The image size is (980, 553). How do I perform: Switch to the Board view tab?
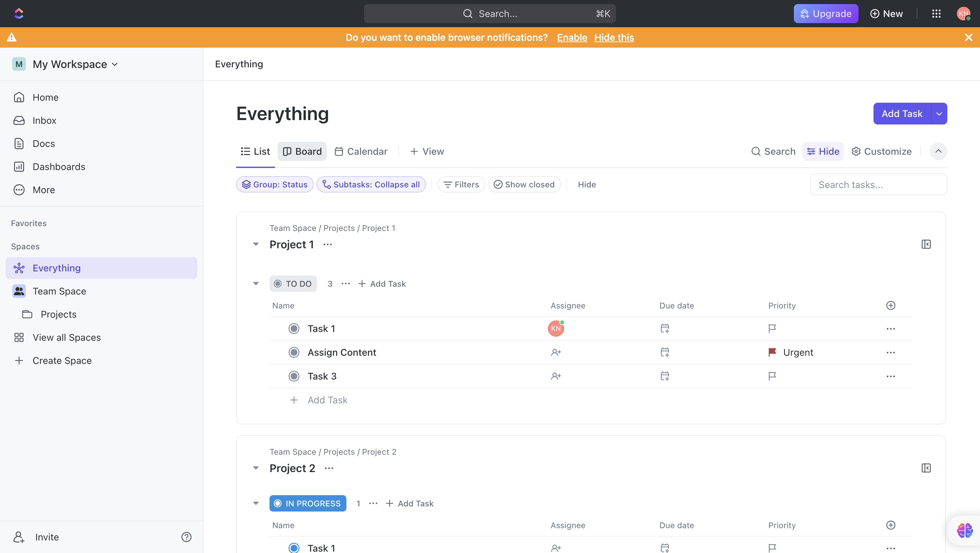coord(302,151)
